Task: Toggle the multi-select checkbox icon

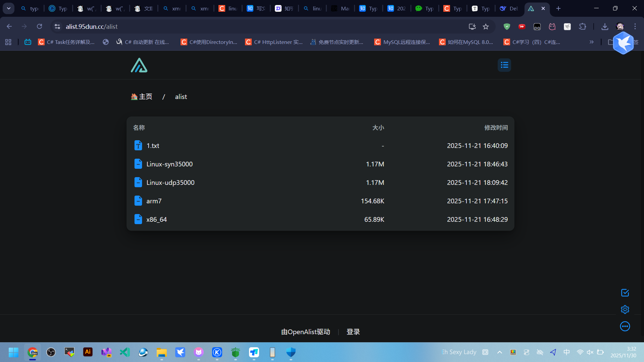Action: pos(625,293)
